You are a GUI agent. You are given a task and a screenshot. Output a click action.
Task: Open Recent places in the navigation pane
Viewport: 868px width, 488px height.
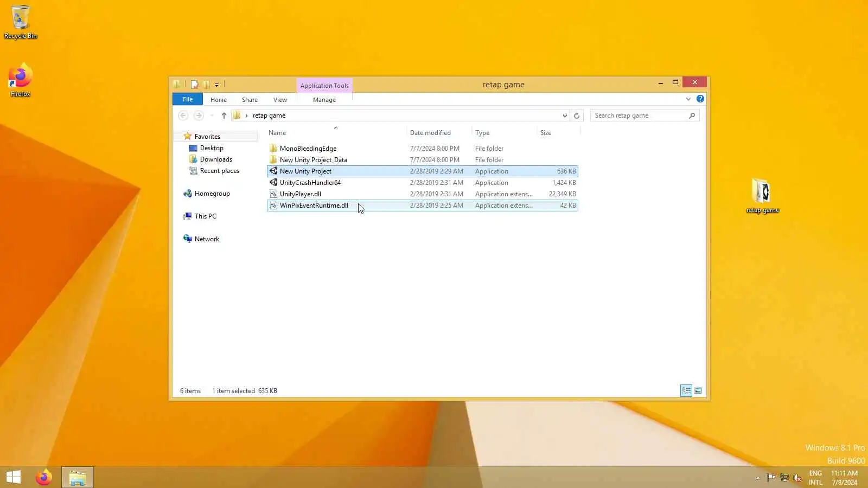(219, 171)
